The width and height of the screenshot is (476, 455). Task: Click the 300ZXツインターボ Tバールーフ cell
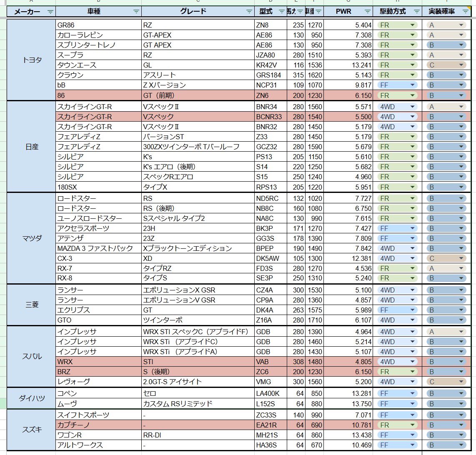198,147
